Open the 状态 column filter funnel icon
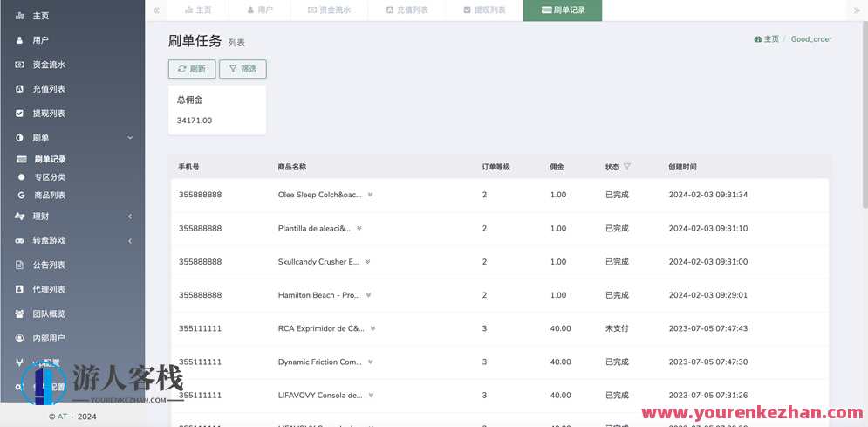This screenshot has height=427, width=868. 626,166
